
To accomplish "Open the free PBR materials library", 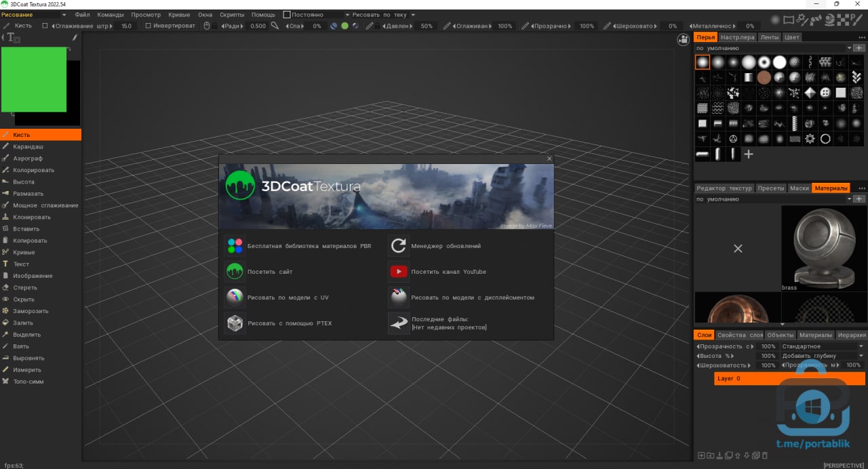I will pos(235,246).
